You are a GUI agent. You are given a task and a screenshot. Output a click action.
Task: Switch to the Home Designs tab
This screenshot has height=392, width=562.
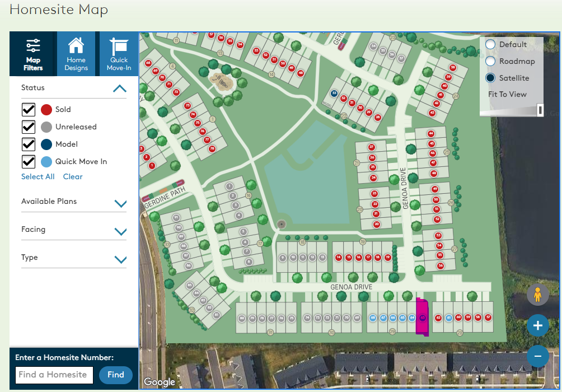coord(76,54)
